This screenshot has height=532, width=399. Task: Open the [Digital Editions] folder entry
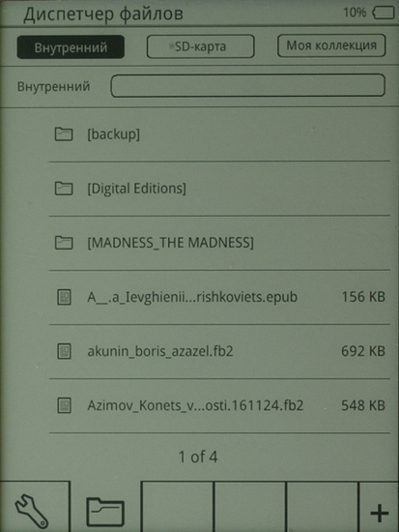pyautogui.click(x=219, y=189)
